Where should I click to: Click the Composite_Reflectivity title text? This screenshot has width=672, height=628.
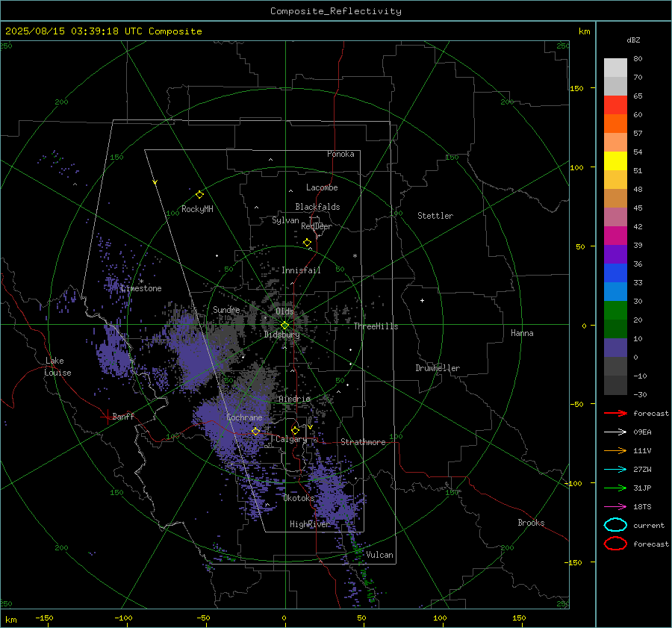336,11
